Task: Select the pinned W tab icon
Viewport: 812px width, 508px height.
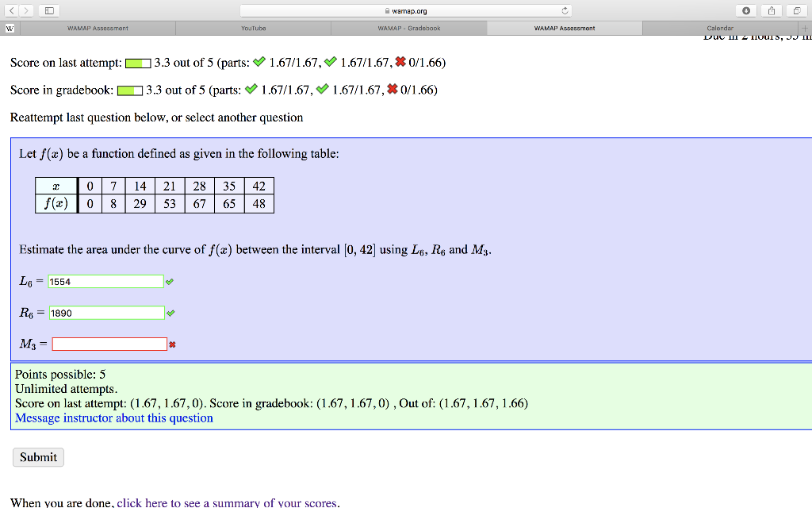Action: [x=9, y=27]
